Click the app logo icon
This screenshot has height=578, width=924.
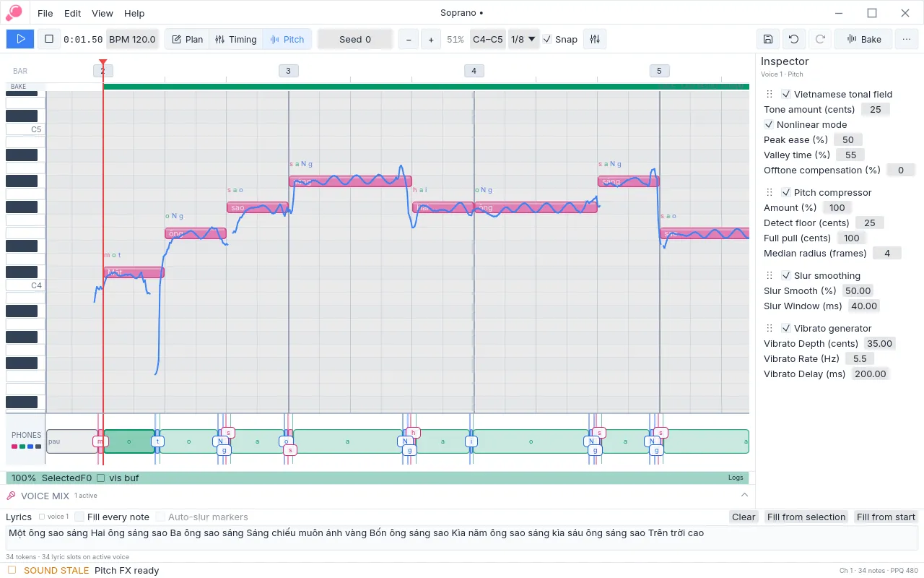14,13
